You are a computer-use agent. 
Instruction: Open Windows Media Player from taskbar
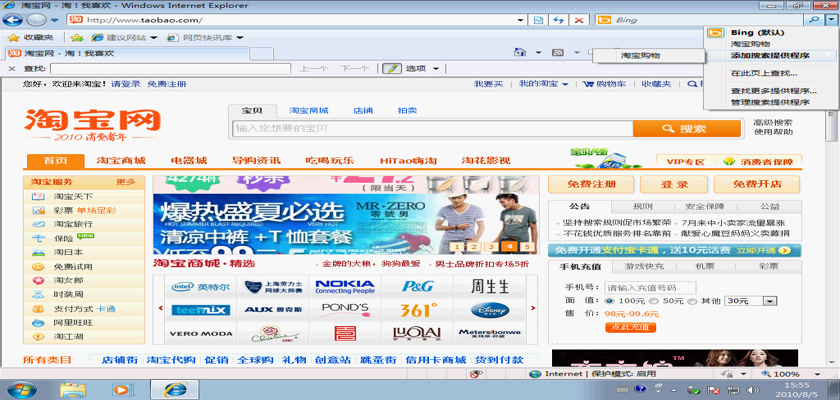pyautogui.click(x=123, y=388)
